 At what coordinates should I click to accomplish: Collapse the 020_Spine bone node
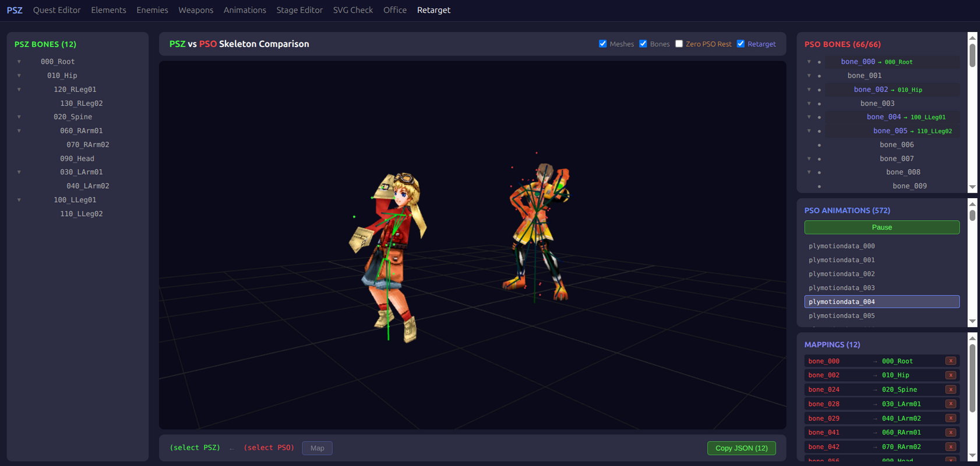tap(19, 117)
